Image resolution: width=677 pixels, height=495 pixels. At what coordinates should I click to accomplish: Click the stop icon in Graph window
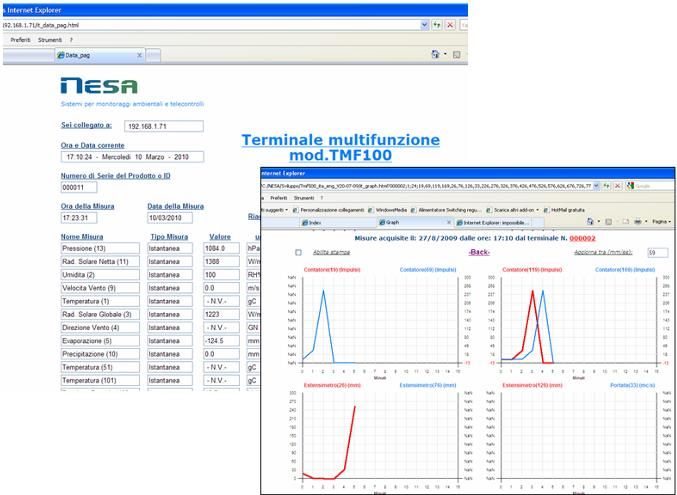click(618, 186)
